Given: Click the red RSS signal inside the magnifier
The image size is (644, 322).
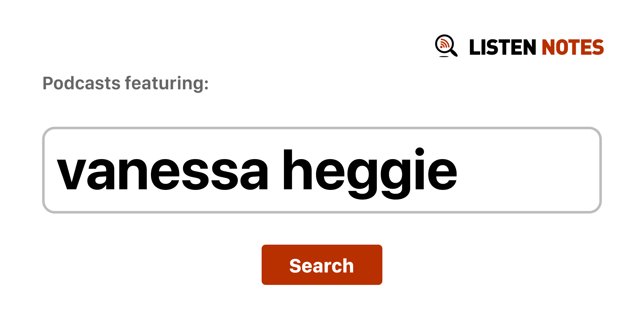Looking at the screenshot, I should pyautogui.click(x=444, y=44).
